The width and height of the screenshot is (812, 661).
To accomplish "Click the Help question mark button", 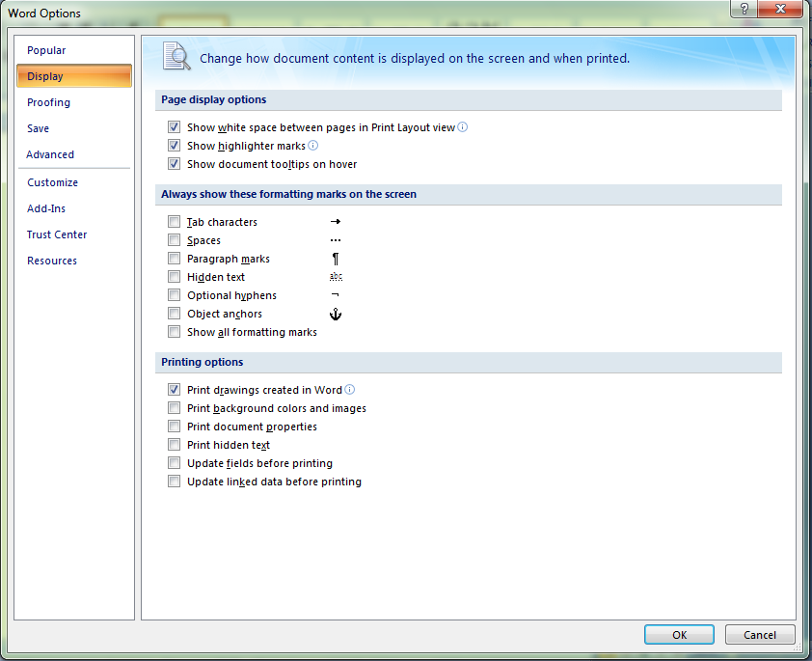I will [744, 9].
